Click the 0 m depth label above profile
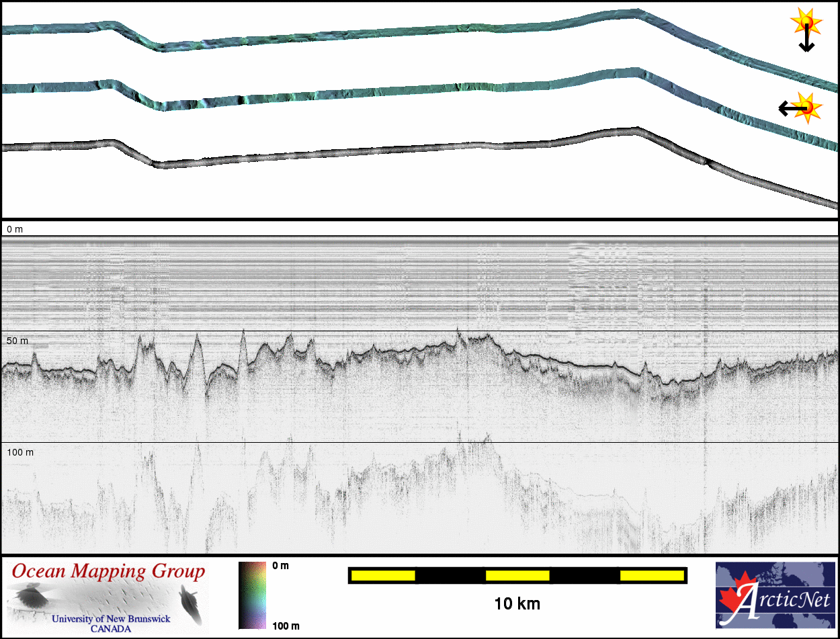This screenshot has height=639, width=840. (x=15, y=229)
